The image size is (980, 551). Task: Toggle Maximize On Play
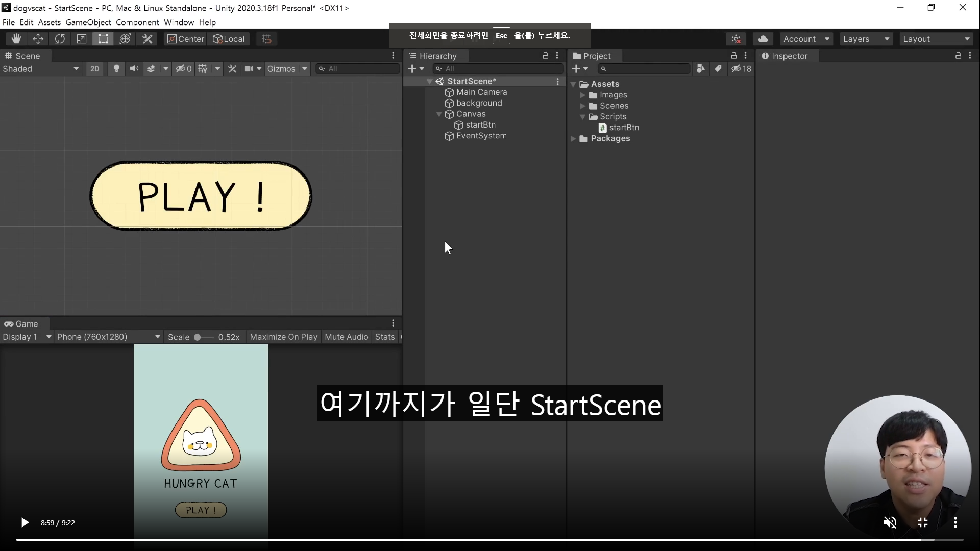click(283, 337)
